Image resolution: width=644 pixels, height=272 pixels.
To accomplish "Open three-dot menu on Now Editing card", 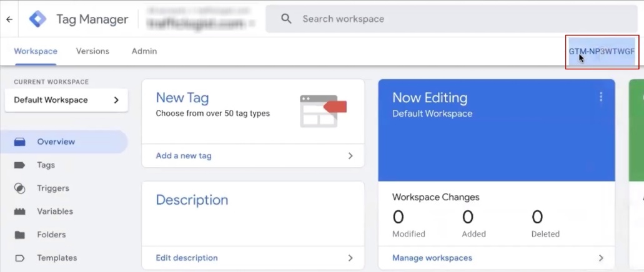I will coord(601,97).
